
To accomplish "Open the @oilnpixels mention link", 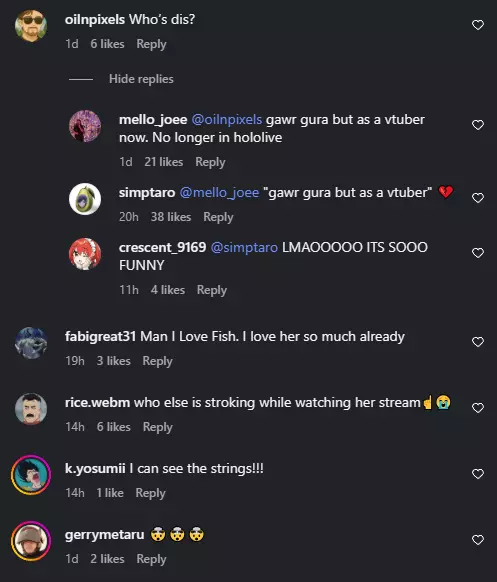I will coord(227,120).
